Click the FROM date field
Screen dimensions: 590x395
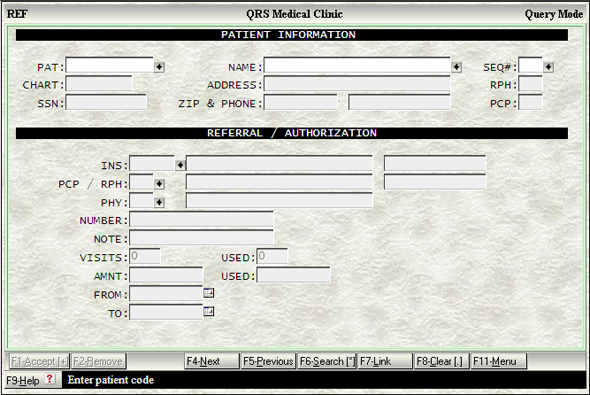point(166,293)
